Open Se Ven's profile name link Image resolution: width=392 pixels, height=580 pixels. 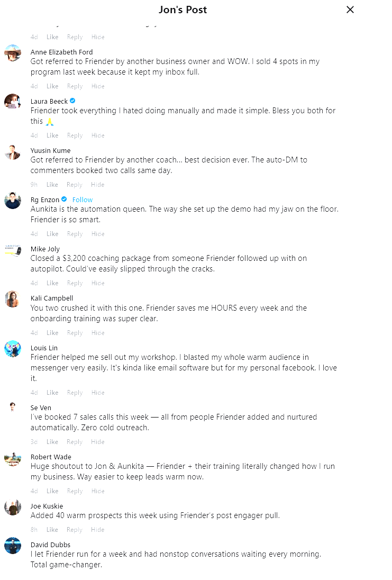tap(41, 407)
